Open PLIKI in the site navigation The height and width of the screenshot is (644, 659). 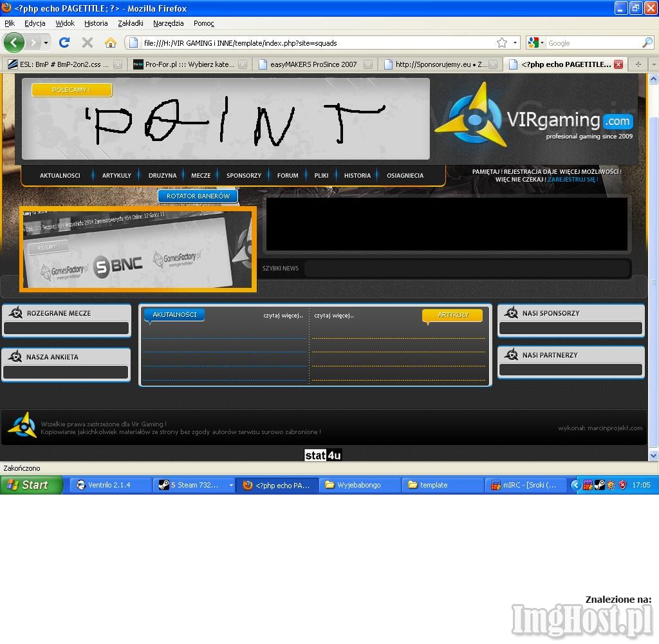click(322, 175)
